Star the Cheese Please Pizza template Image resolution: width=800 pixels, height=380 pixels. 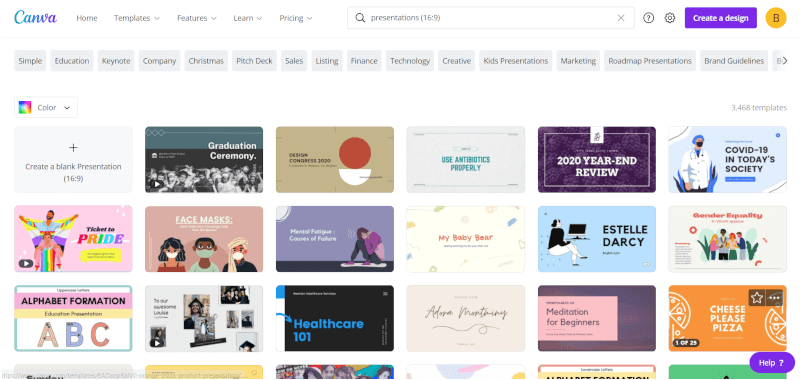tap(757, 298)
